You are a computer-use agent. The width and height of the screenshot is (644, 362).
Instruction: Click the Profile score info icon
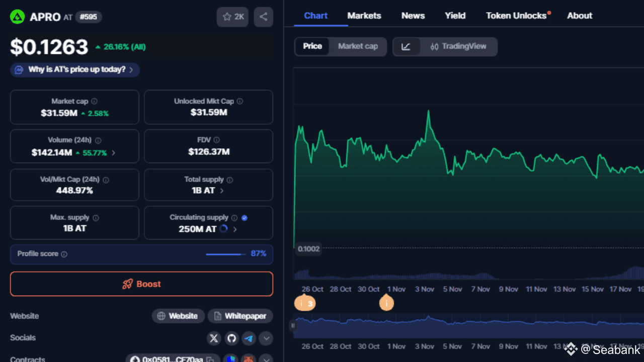pos(64,254)
